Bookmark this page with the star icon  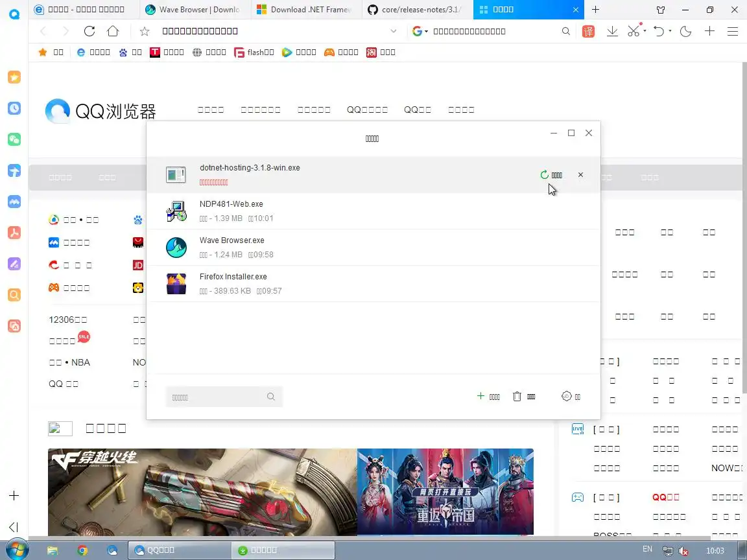pos(145,31)
